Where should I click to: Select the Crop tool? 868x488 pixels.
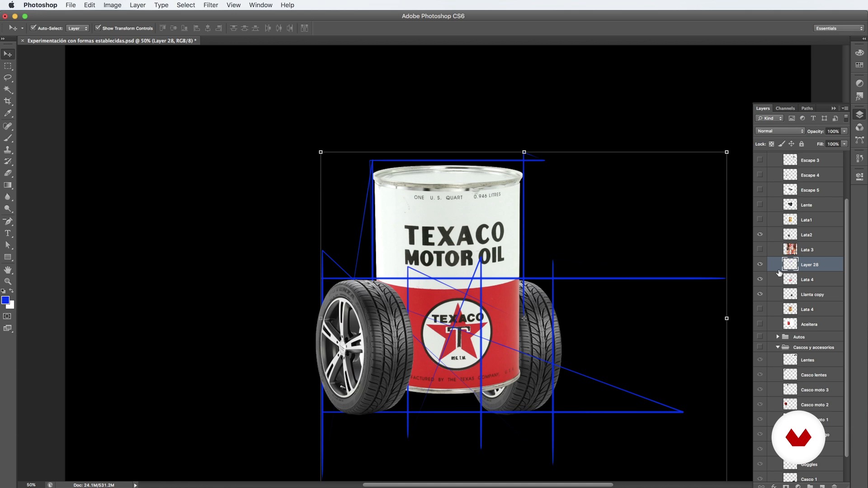point(8,101)
